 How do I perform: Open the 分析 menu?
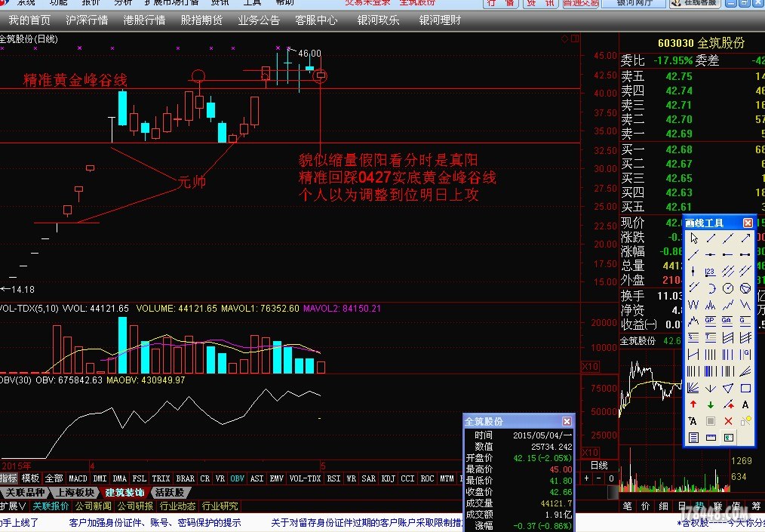pyautogui.click(x=122, y=2)
